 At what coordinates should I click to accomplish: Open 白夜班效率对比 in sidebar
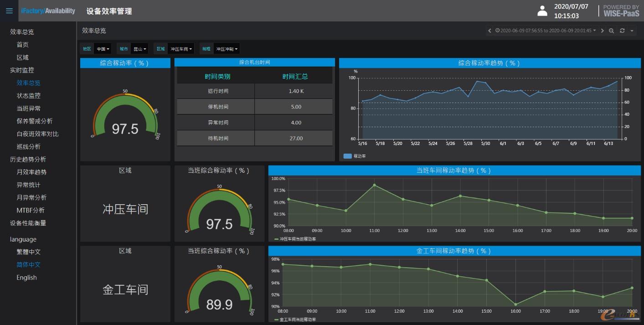pyautogui.click(x=38, y=134)
